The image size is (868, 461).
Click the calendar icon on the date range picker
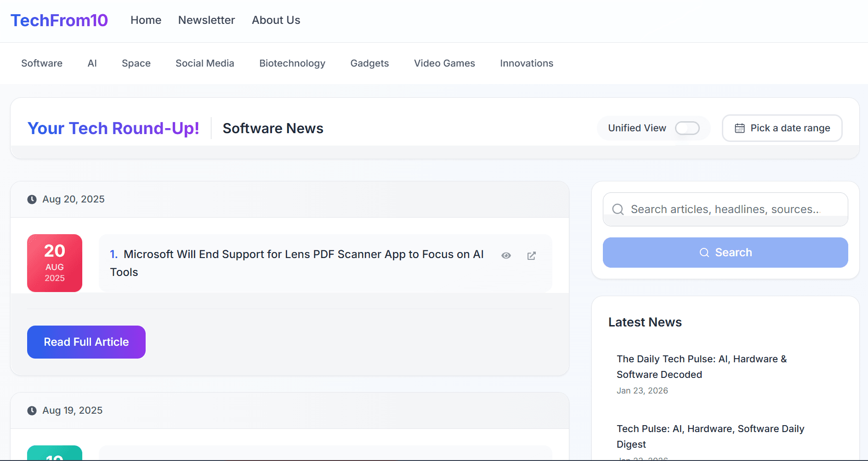tap(740, 128)
